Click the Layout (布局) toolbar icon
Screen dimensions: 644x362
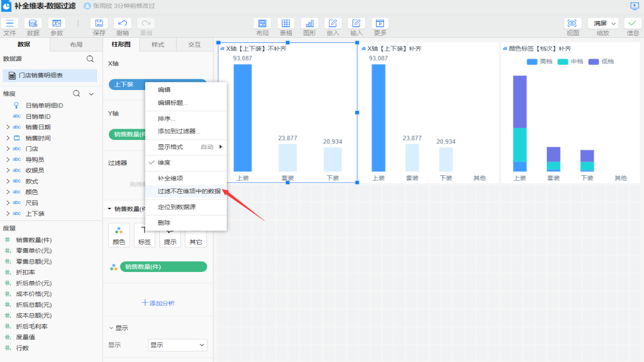pyautogui.click(x=262, y=24)
